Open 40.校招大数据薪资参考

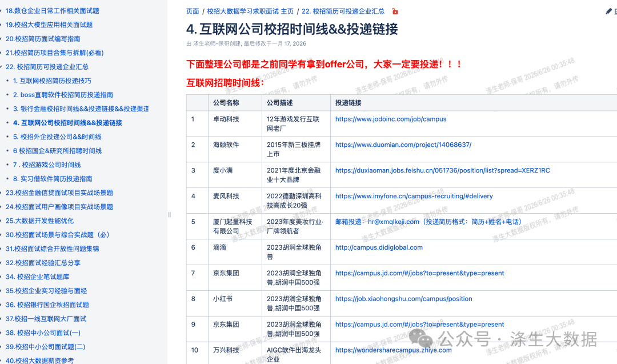40,360
